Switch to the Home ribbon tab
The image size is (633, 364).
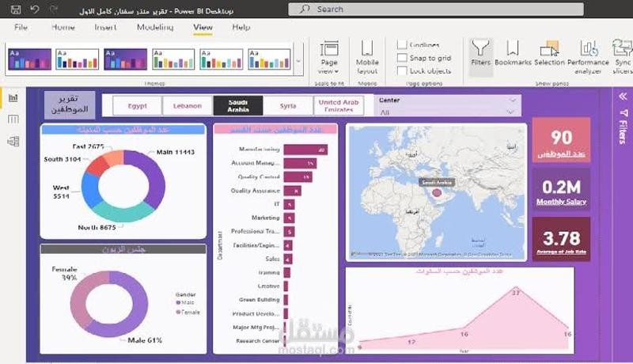63,27
